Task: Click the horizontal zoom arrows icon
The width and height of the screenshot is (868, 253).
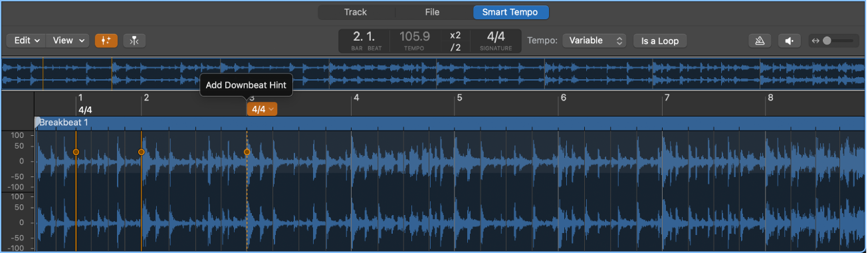Action: [x=815, y=41]
